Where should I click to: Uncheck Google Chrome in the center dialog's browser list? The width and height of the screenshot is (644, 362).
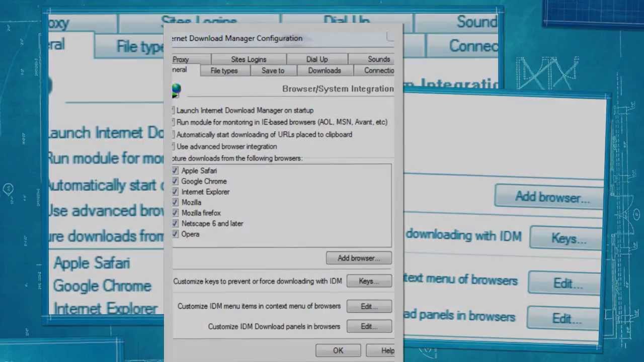click(175, 181)
